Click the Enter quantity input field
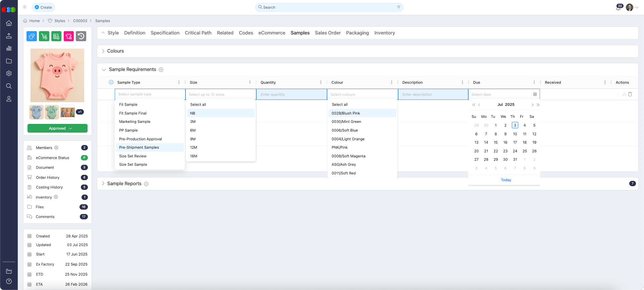This screenshot has width=644, height=290. tap(291, 94)
